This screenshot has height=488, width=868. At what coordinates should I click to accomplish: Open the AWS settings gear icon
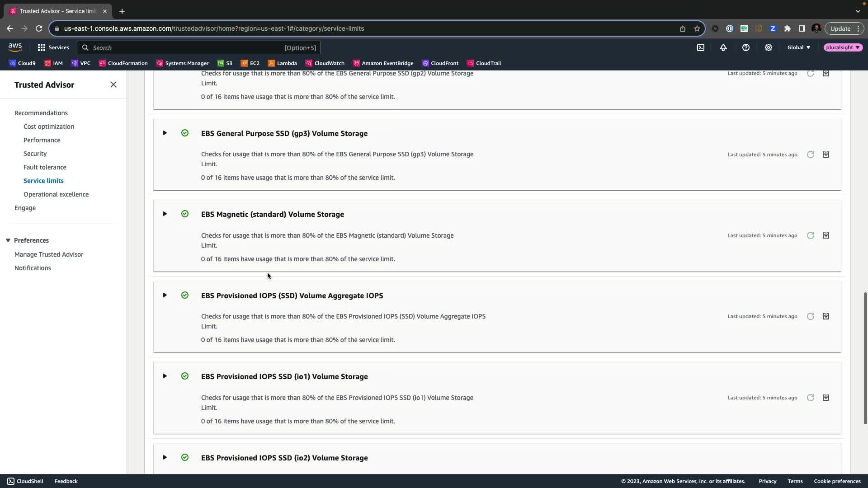click(x=769, y=47)
